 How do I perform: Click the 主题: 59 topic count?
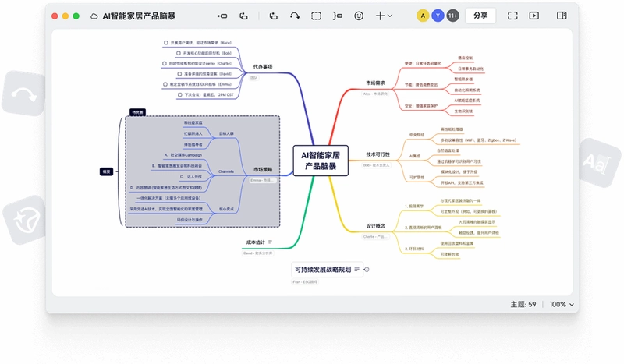[x=523, y=304]
